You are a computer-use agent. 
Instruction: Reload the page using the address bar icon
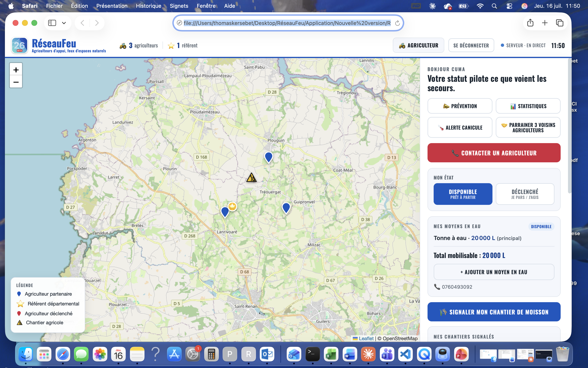(397, 23)
